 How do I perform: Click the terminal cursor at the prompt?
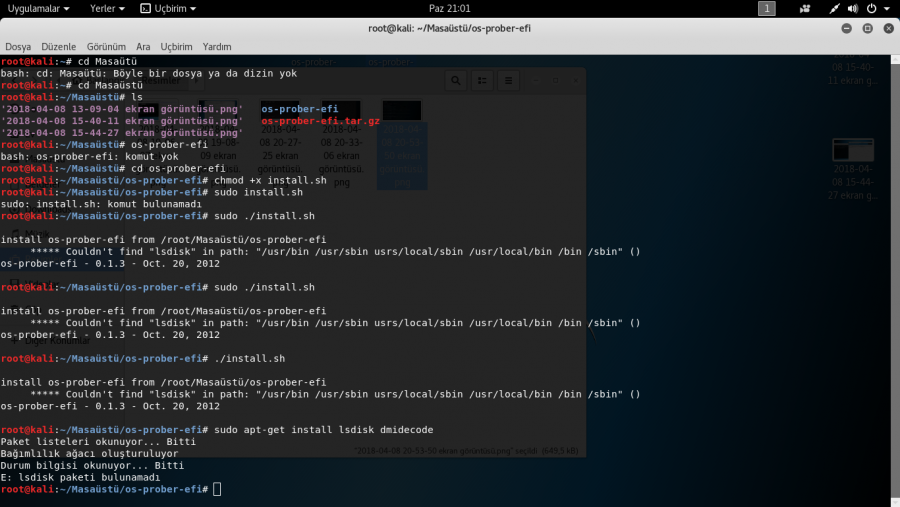point(217,489)
